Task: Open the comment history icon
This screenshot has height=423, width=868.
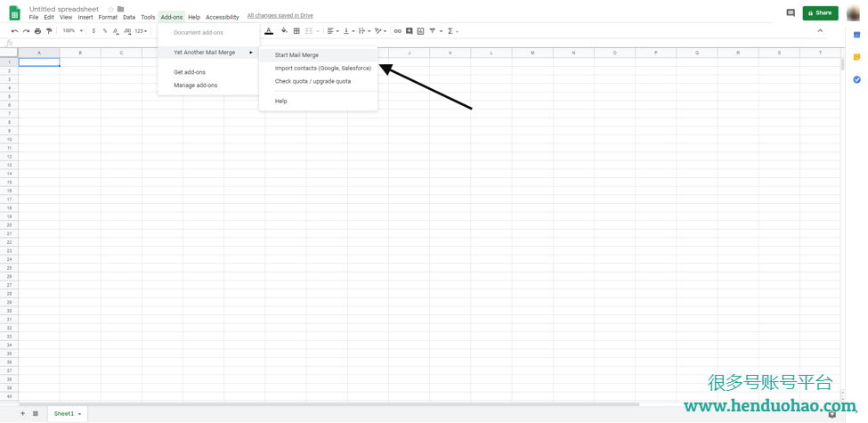Action: [791, 12]
